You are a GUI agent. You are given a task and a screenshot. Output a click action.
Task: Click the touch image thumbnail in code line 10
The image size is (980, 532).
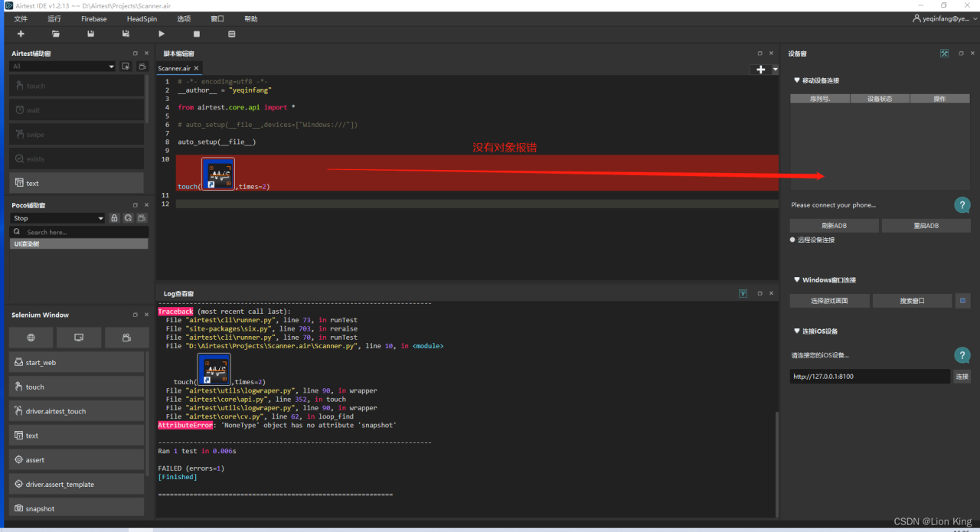coord(218,174)
